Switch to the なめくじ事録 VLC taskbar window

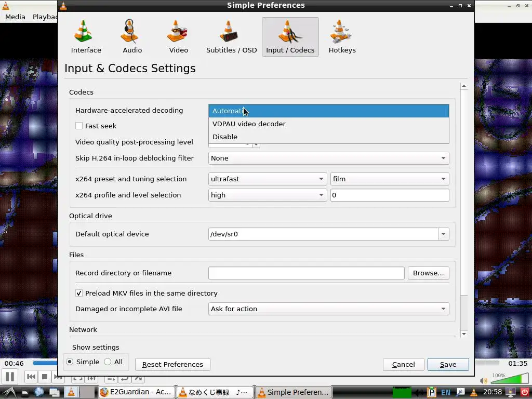215,392
